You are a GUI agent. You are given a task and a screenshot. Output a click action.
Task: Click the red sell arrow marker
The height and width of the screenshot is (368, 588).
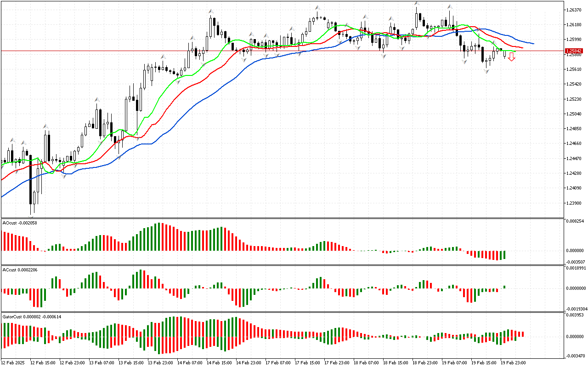point(511,57)
